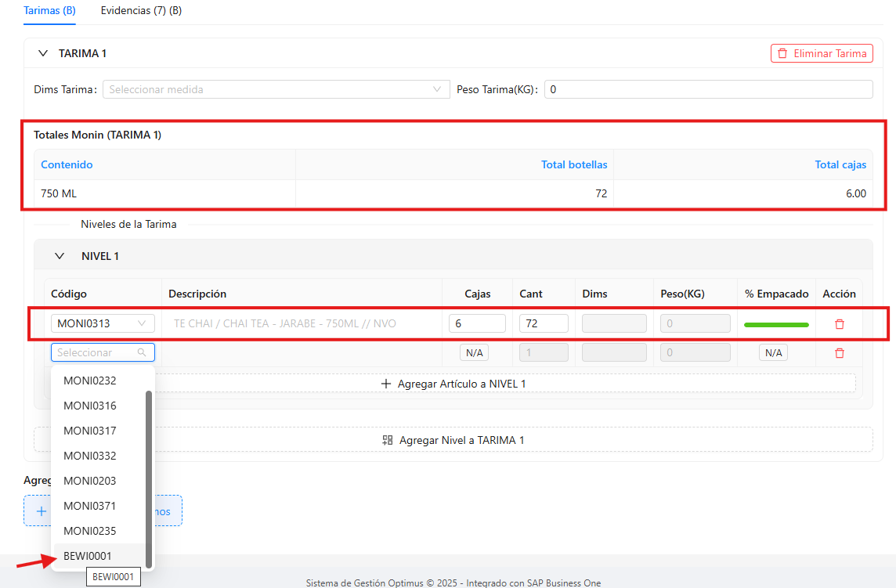
Task: Click the Cant field showing 72
Action: (544, 323)
